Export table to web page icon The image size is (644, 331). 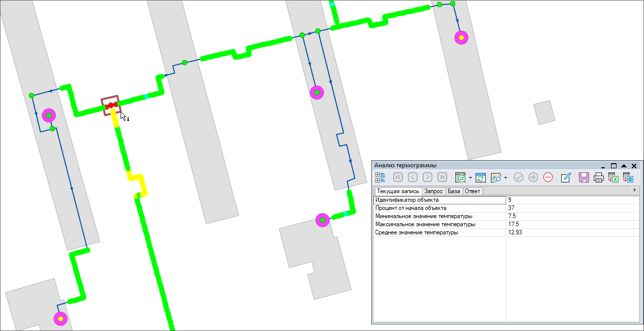628,177
